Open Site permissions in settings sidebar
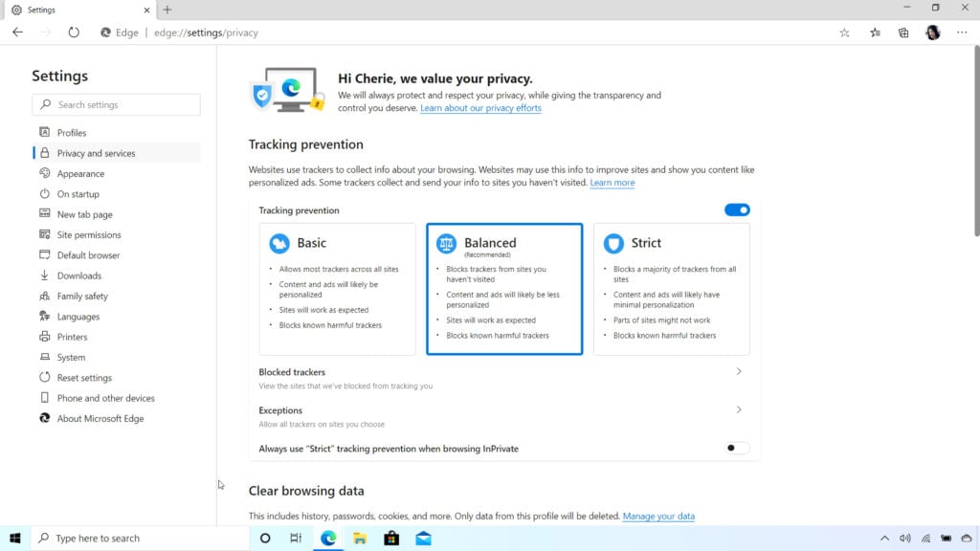Viewport: 980px width, 551px height. (x=89, y=235)
